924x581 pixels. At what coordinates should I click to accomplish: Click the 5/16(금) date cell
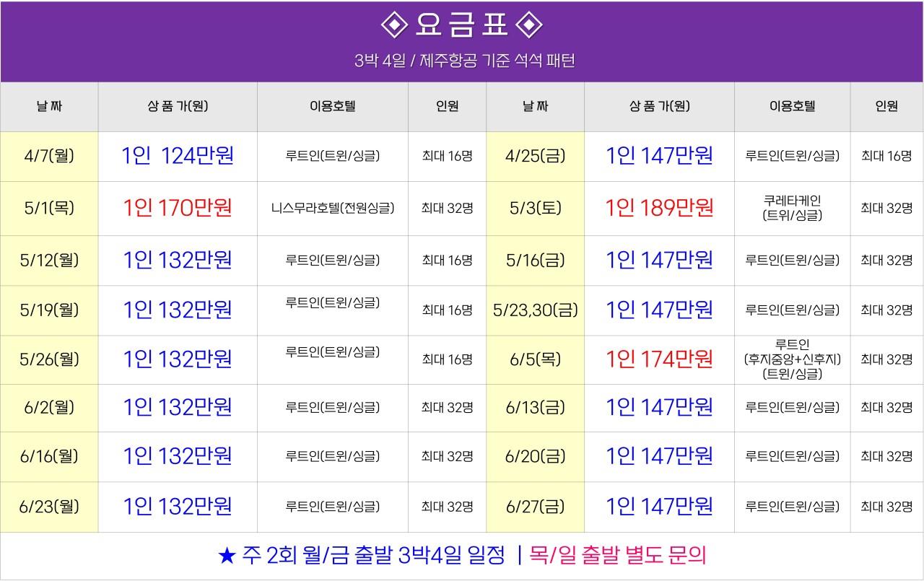click(536, 261)
